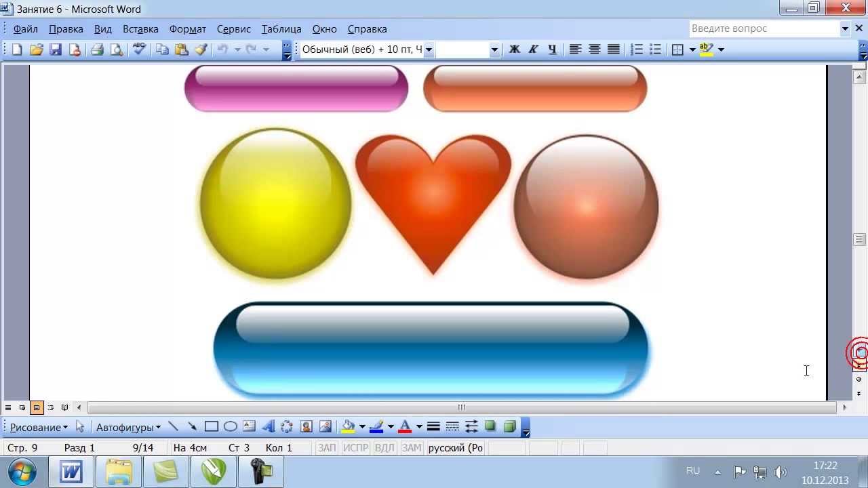Switch to Normal view button
This screenshot has width=868, height=488.
[x=8, y=407]
